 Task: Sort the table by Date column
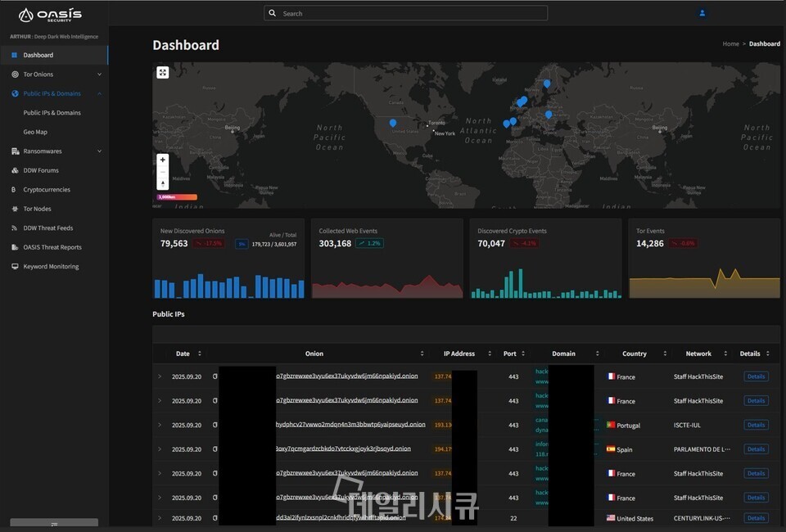coord(199,354)
